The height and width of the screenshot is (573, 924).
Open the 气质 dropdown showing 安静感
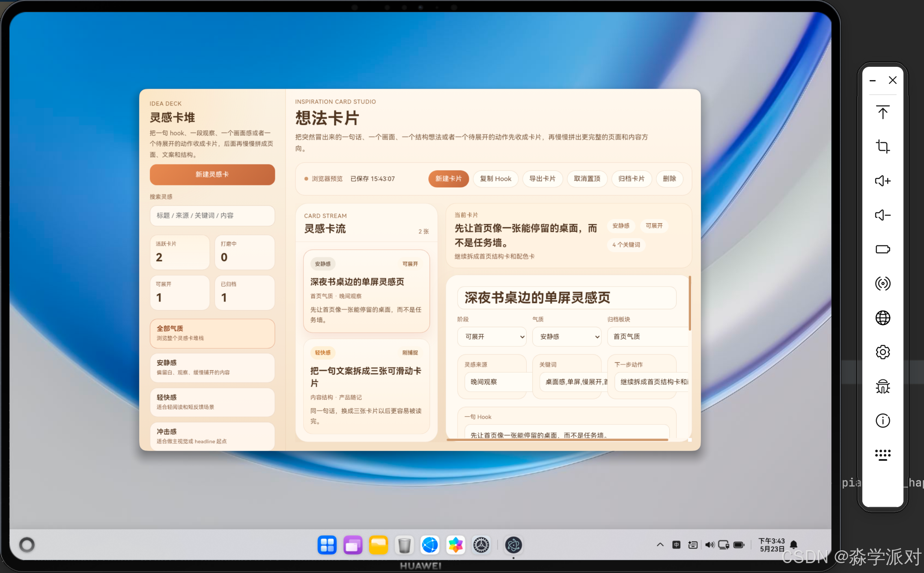pos(567,337)
